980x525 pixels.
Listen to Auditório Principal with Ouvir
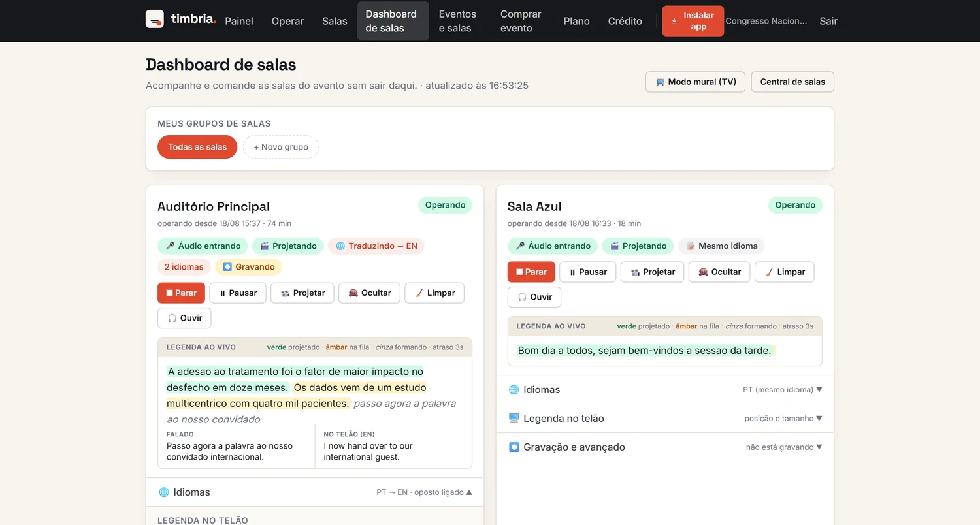tap(184, 318)
